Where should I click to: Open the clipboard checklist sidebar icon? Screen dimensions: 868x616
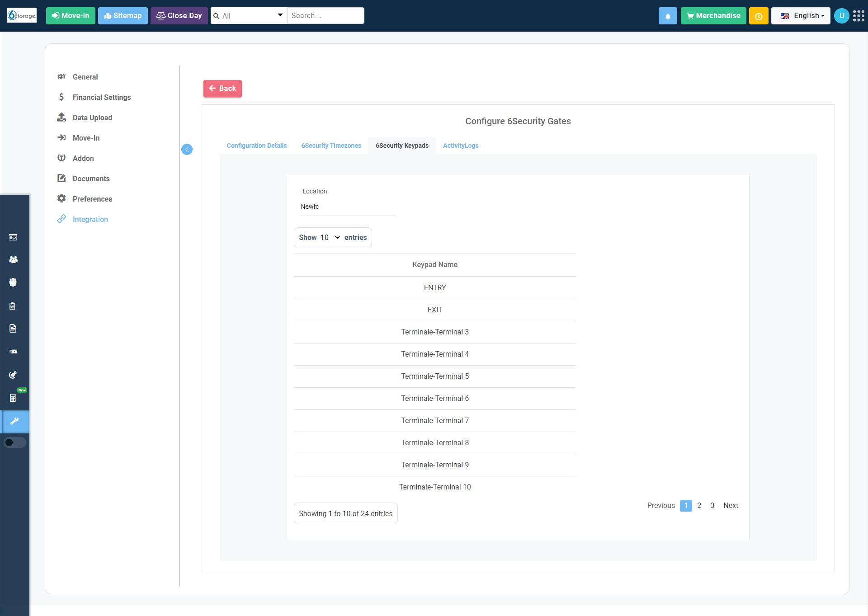pyautogui.click(x=13, y=306)
